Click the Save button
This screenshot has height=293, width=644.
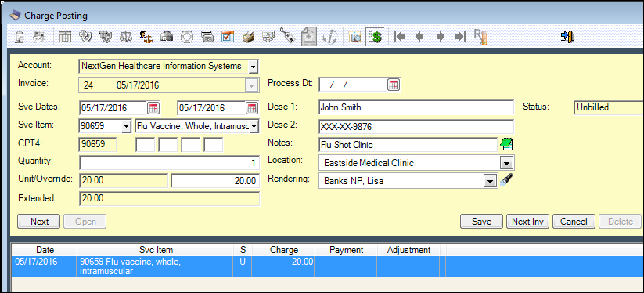(481, 222)
